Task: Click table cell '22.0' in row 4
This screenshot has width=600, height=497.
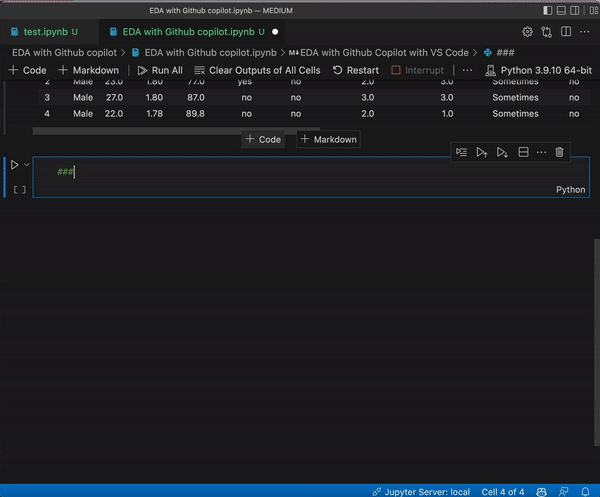Action: (114, 114)
